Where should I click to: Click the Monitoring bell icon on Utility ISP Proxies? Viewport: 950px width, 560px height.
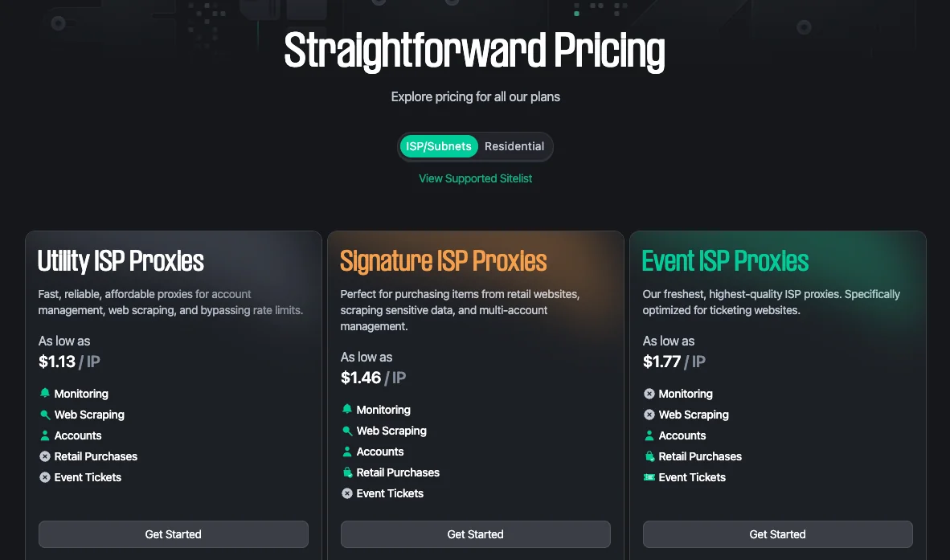[45, 394]
